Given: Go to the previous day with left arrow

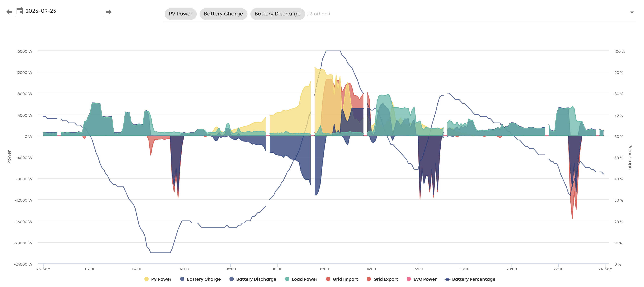Looking at the screenshot, I should pos(9,12).
